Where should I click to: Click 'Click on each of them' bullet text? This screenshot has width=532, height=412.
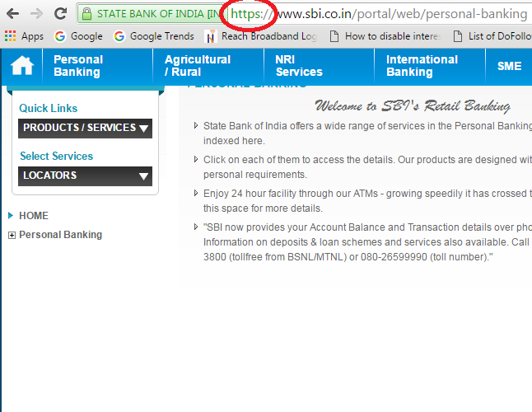[x=367, y=167]
